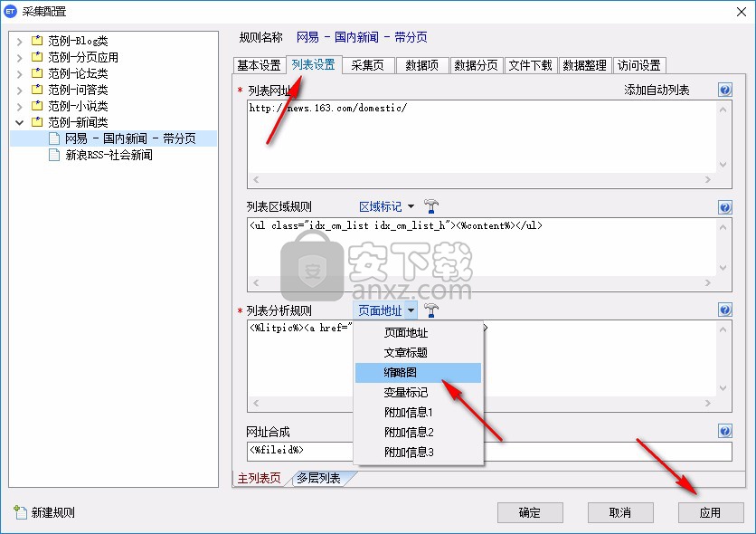Collapse the 范例-新闻类 folder
This screenshot has height=534, width=756.
pos(19,122)
